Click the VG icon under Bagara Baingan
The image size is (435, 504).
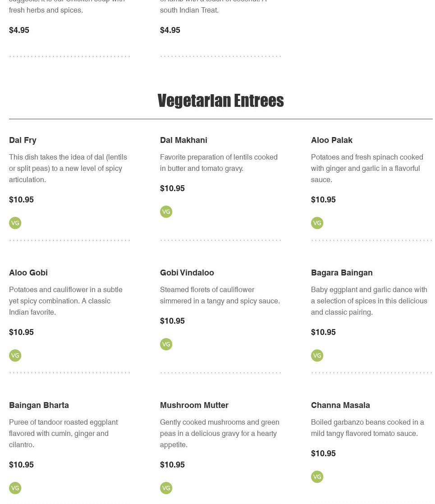click(317, 356)
